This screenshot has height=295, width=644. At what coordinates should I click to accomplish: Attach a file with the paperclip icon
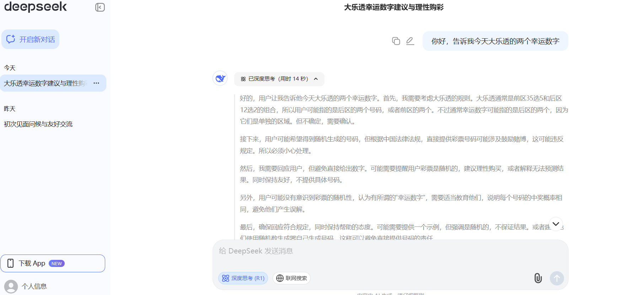click(x=538, y=278)
